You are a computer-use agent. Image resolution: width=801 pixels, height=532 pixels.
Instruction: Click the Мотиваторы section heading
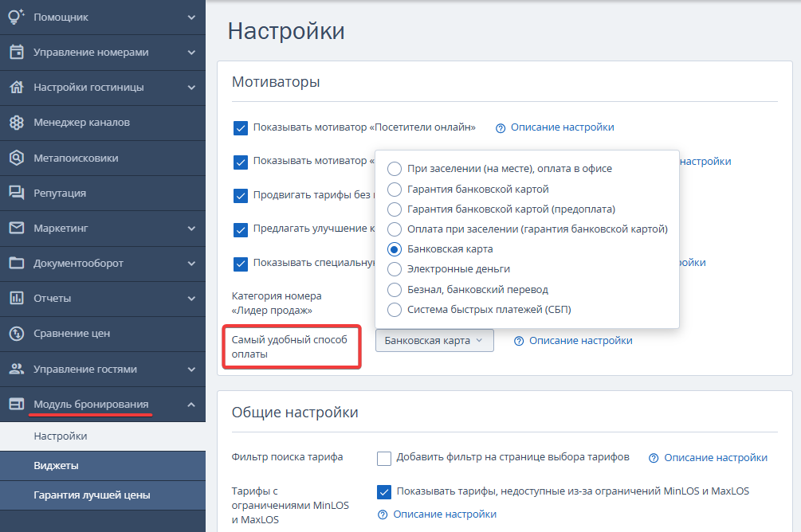[x=276, y=82]
